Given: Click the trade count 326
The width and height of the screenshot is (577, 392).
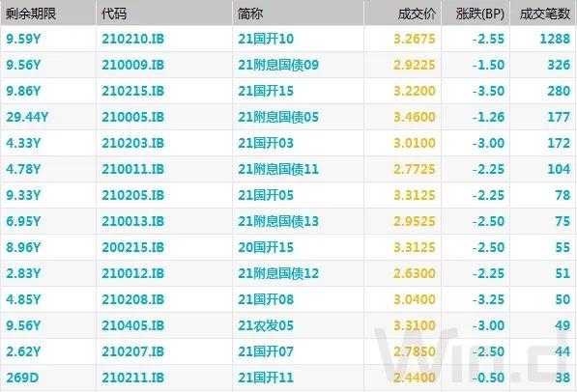Looking at the screenshot, I should [x=559, y=65].
